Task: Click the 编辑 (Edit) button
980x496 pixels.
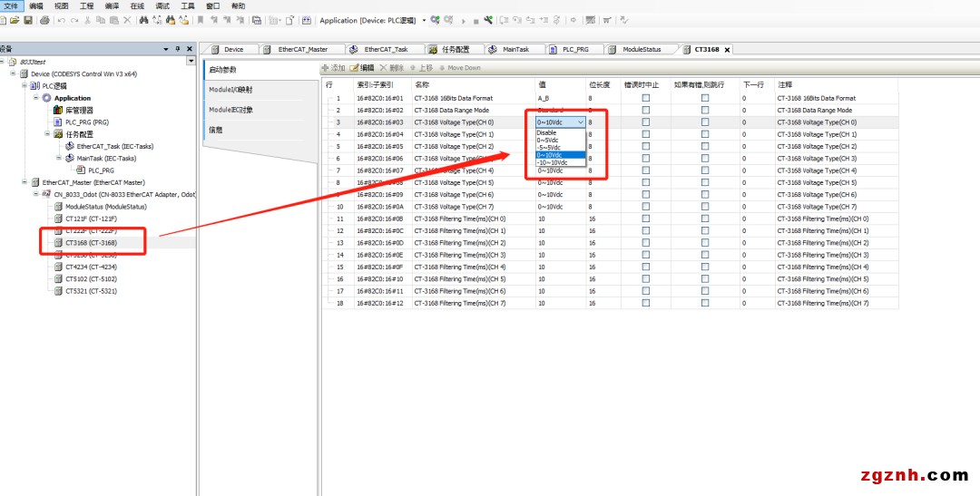Action: point(362,68)
